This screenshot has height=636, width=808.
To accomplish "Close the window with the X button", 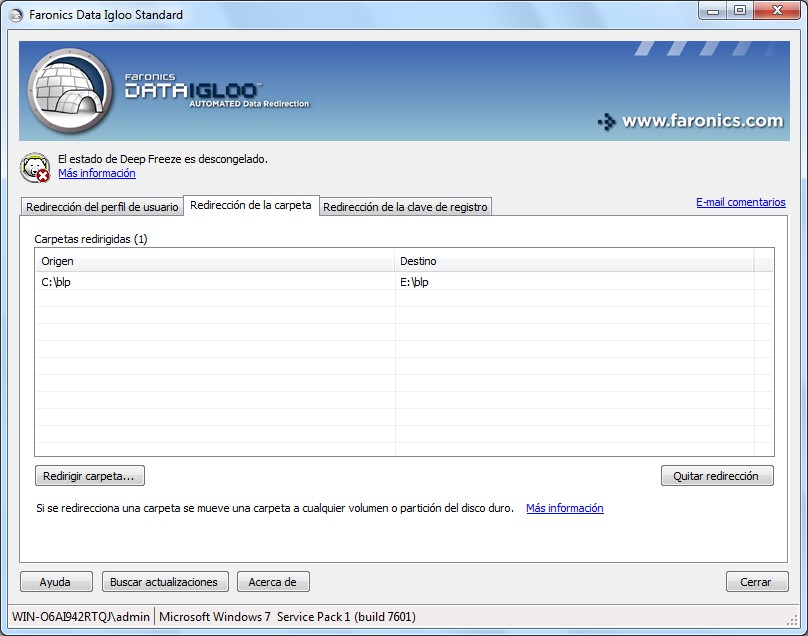I will tap(778, 11).
